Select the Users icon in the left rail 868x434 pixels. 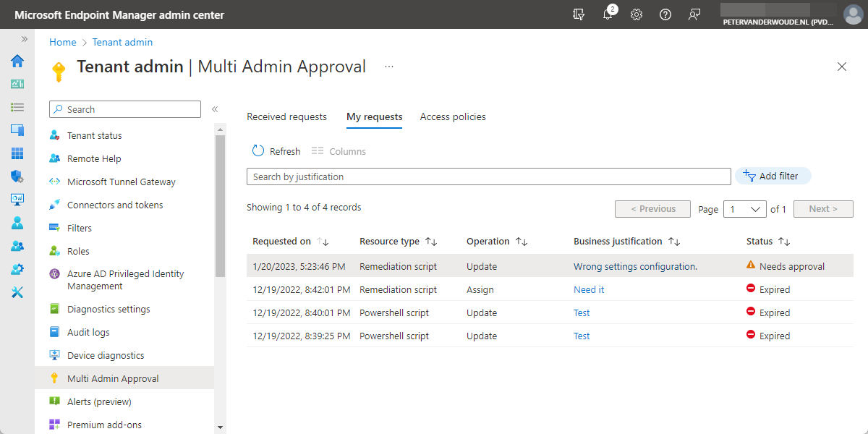click(17, 223)
